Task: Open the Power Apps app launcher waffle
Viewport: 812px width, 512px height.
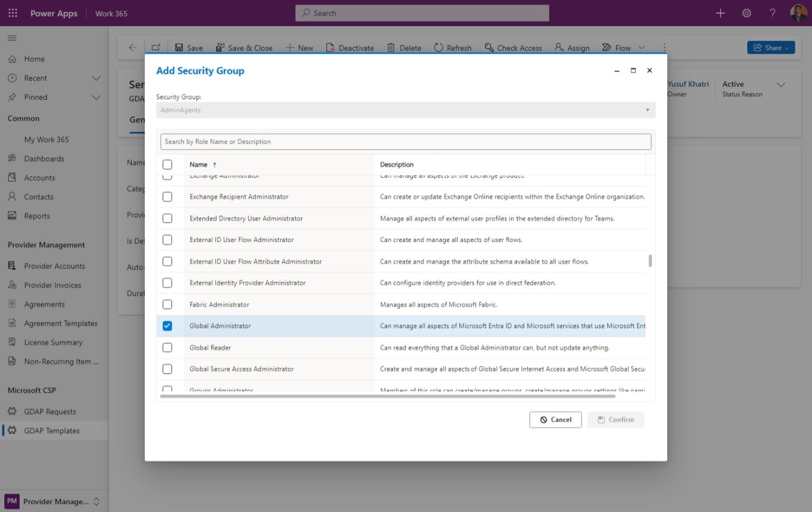Action: coord(13,13)
